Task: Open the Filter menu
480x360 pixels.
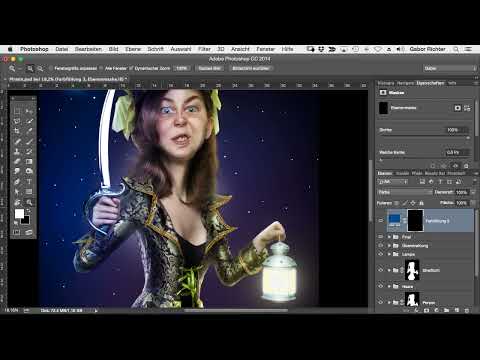Action: pos(204,49)
